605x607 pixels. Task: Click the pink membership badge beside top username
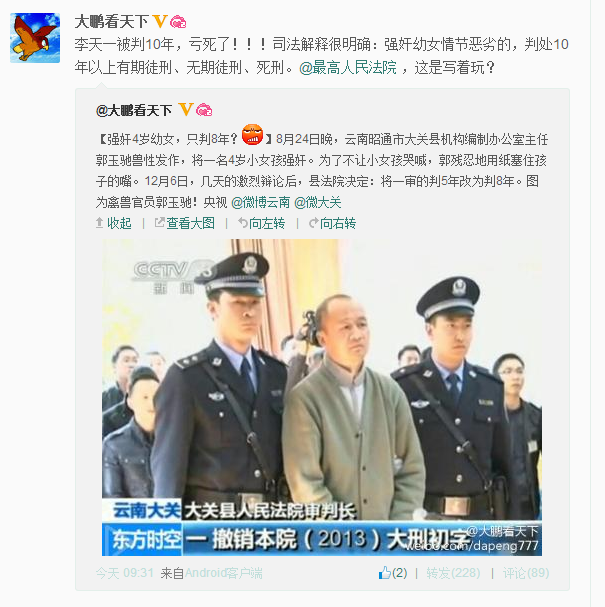click(x=178, y=22)
